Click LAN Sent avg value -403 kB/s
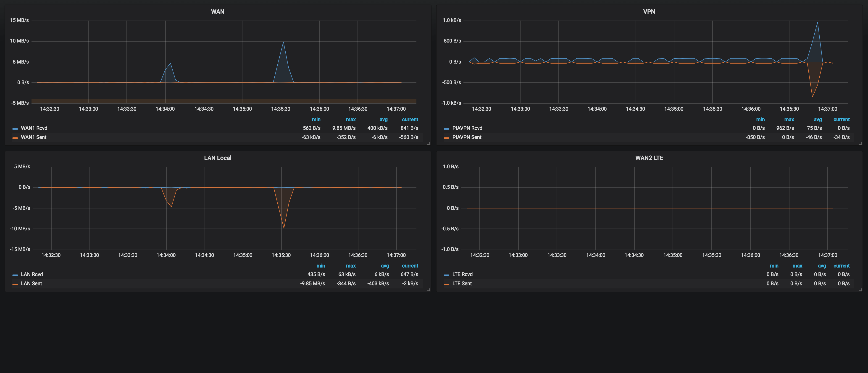The width and height of the screenshot is (868, 373). tap(378, 284)
